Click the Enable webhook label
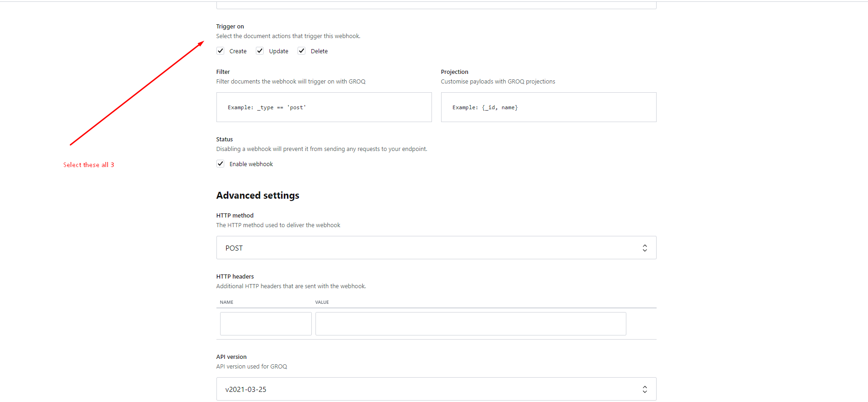Screen dimensions: 868x402 coord(251,164)
